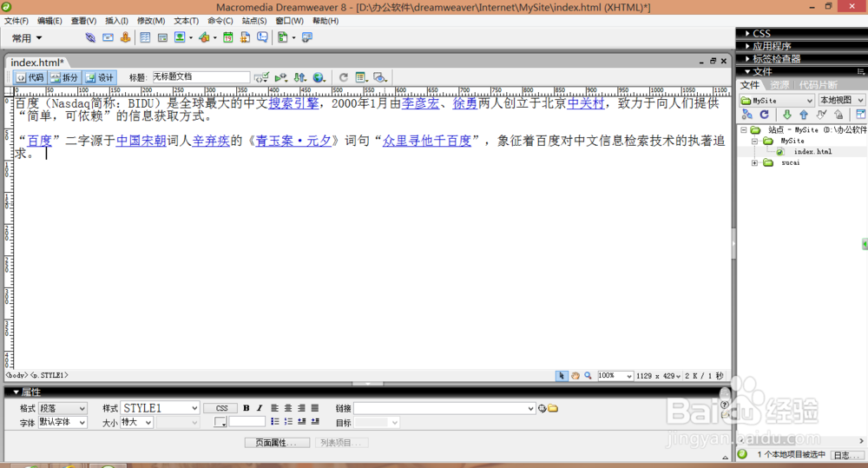This screenshot has width=868, height=468.
Task: Toggle right text alignment
Action: pyautogui.click(x=301, y=408)
